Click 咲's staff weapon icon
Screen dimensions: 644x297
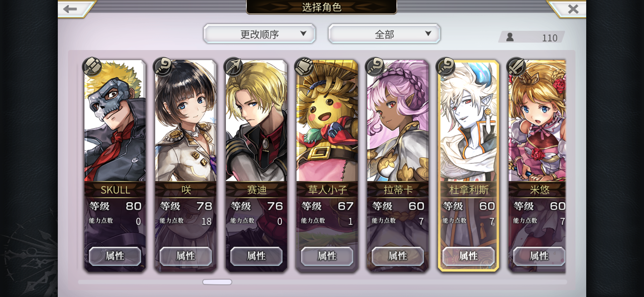163,67
